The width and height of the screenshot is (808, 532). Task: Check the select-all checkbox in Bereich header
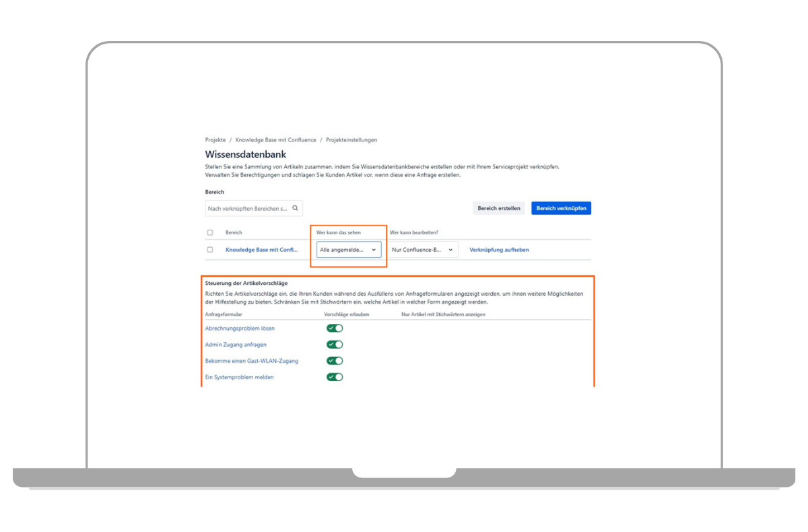point(210,232)
